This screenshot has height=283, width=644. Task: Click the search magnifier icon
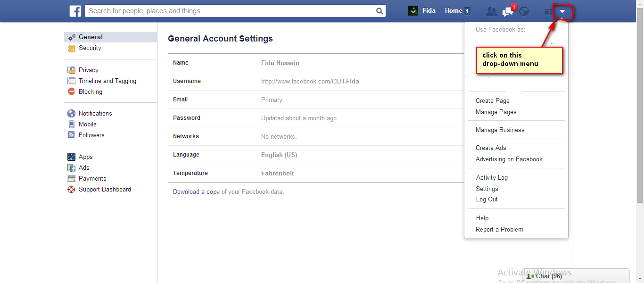tap(380, 11)
